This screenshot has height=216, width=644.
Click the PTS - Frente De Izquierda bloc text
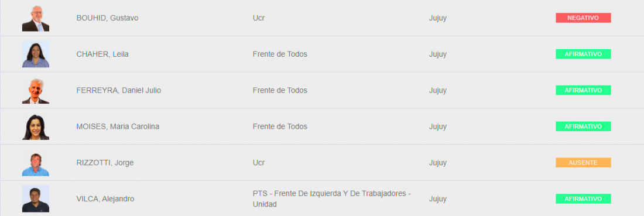point(332,199)
